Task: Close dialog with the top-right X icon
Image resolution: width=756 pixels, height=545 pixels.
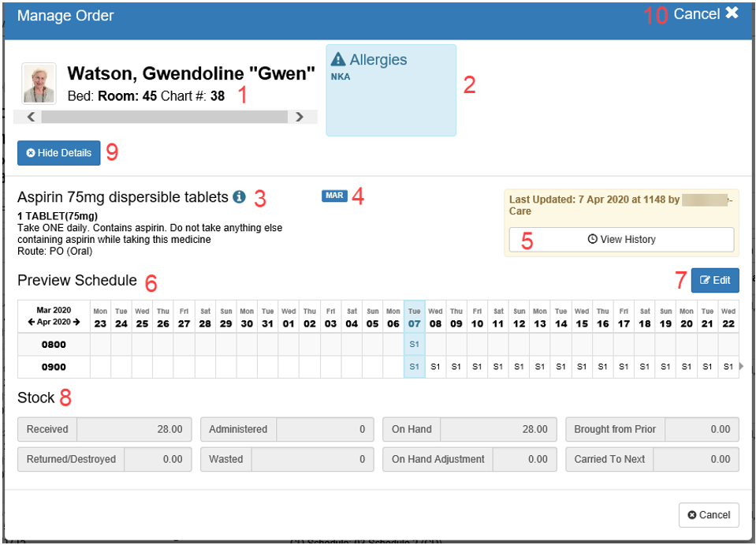Action: click(732, 13)
